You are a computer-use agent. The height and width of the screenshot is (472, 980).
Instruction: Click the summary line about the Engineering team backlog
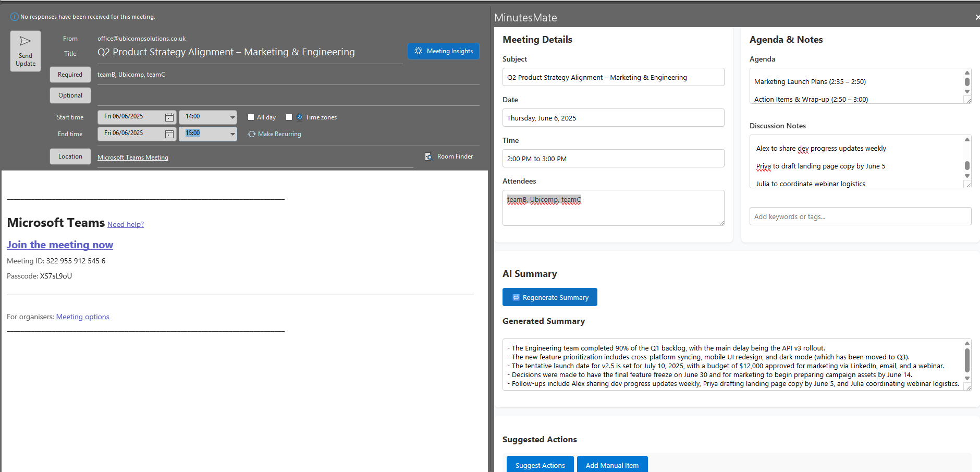[x=666, y=348]
